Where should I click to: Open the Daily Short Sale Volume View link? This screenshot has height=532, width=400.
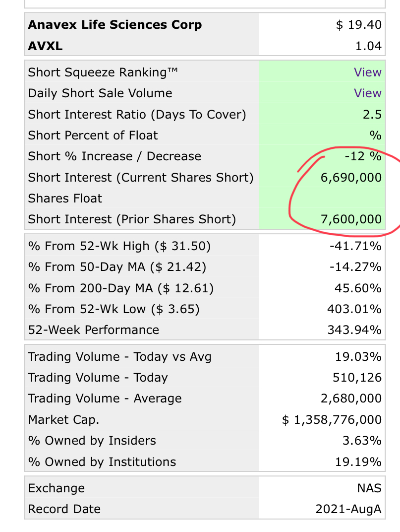tap(368, 93)
